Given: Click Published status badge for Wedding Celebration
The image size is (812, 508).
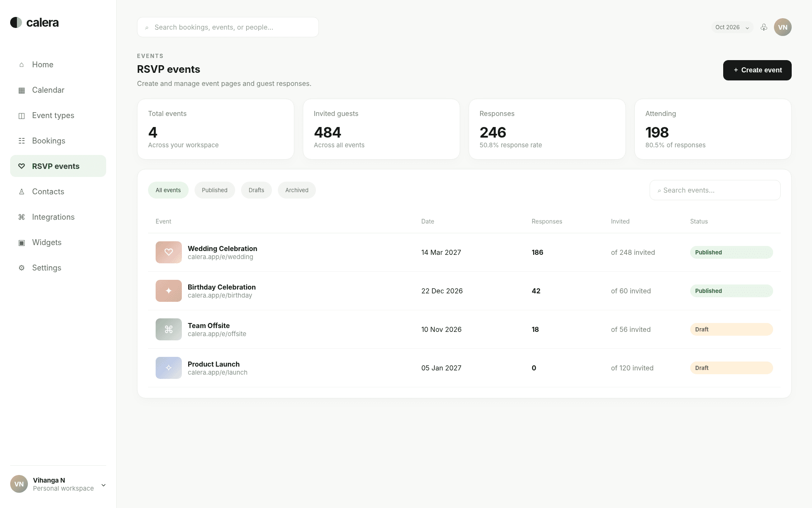Looking at the screenshot, I should (x=731, y=252).
